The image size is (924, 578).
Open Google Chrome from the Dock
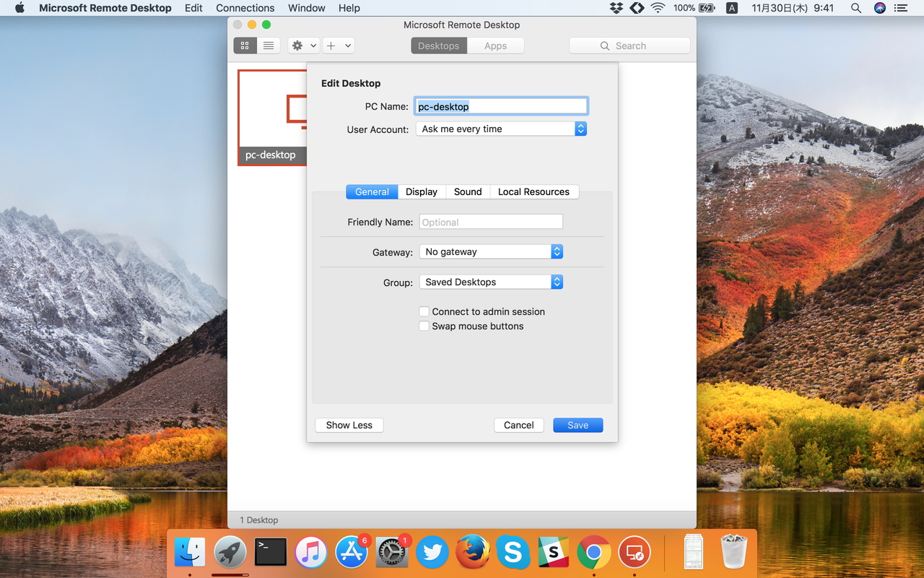coord(594,553)
